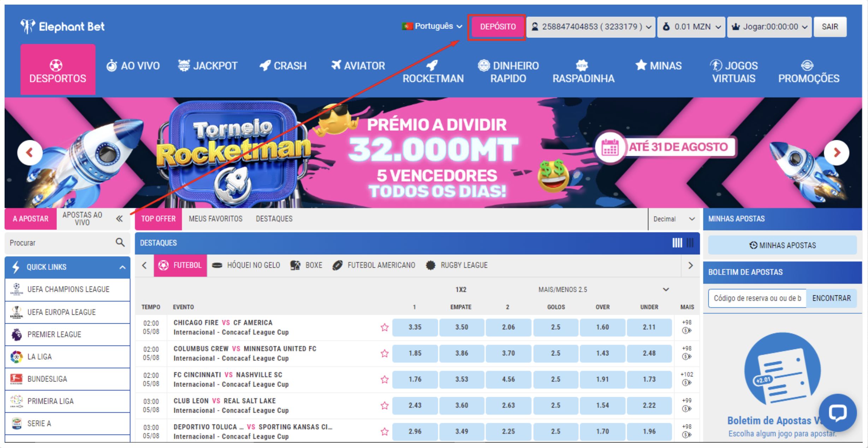Open the Português language dropdown
Viewport: 868px width, 448px height.
(432, 26)
